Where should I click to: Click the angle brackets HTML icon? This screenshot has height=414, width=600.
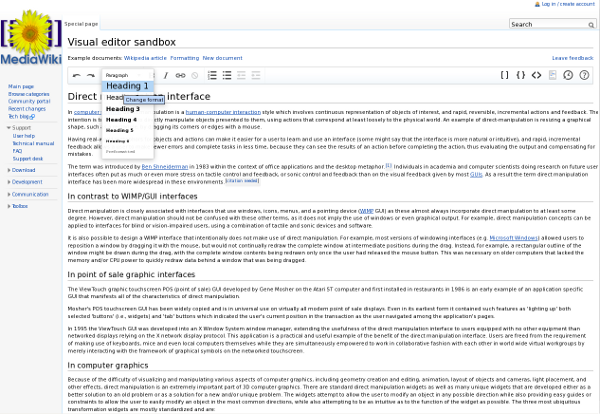[x=536, y=75]
